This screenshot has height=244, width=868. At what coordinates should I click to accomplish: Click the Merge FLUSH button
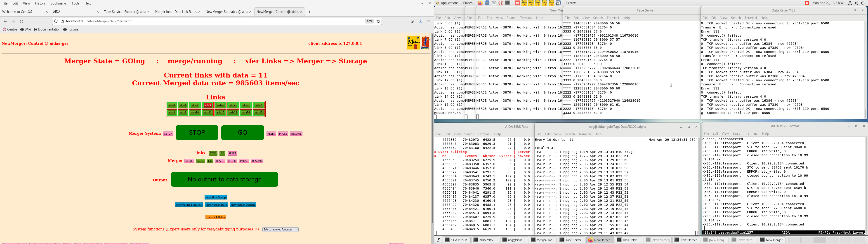[x=232, y=161]
